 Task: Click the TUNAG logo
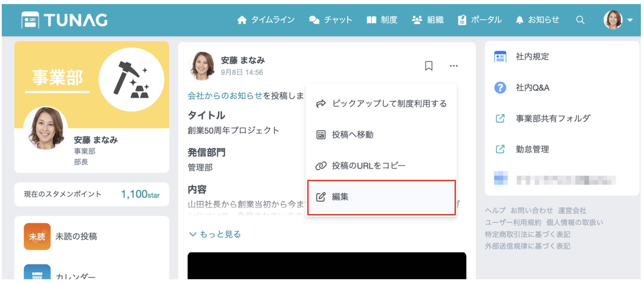tap(65, 20)
